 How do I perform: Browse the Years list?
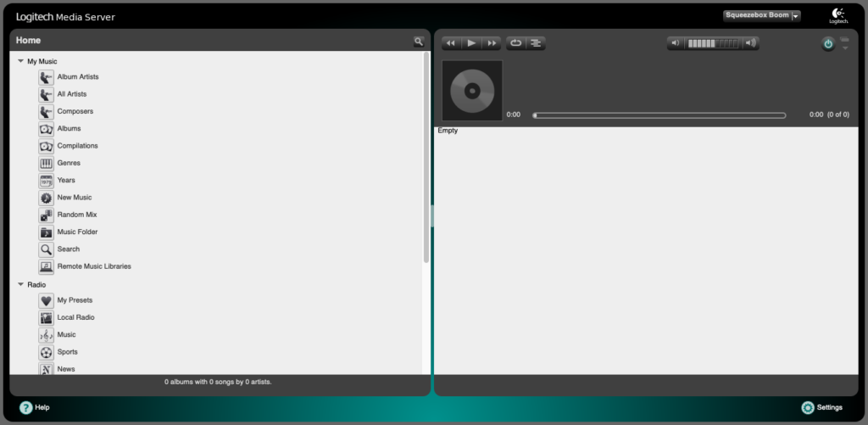[x=66, y=180]
